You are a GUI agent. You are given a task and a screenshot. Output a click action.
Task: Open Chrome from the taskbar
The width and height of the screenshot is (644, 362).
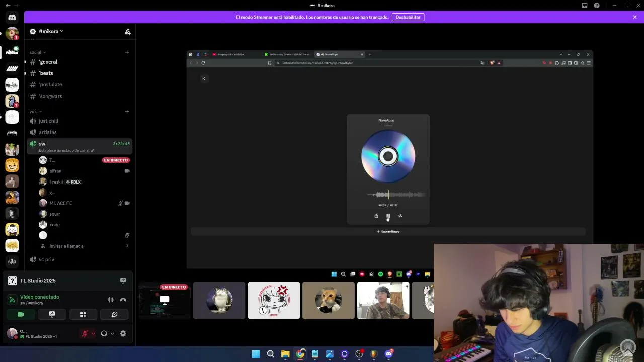click(x=300, y=354)
